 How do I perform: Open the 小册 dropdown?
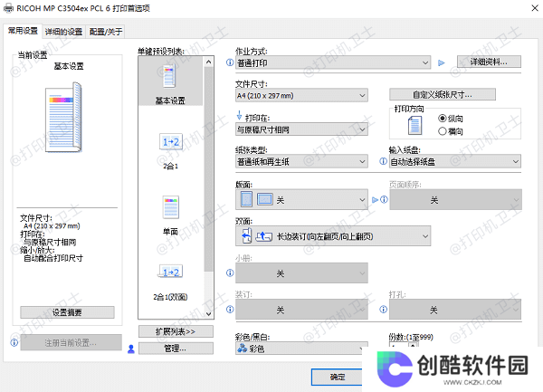click(x=301, y=272)
